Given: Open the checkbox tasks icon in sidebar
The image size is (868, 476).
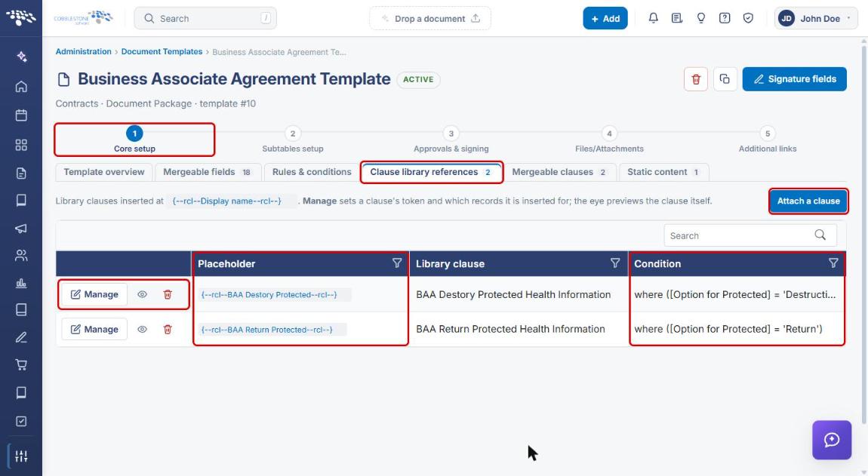Looking at the screenshot, I should pyautogui.click(x=21, y=421).
